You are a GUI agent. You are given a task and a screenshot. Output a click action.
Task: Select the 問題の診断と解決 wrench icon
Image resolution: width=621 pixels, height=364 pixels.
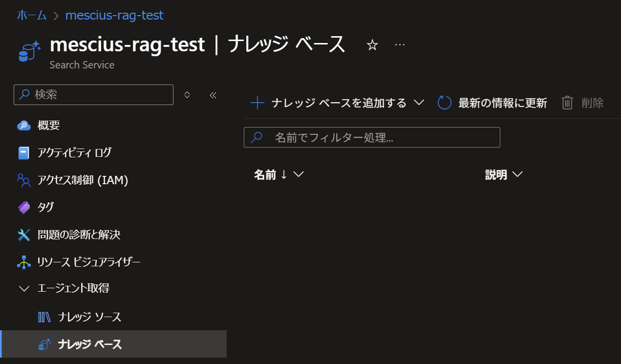(24, 235)
